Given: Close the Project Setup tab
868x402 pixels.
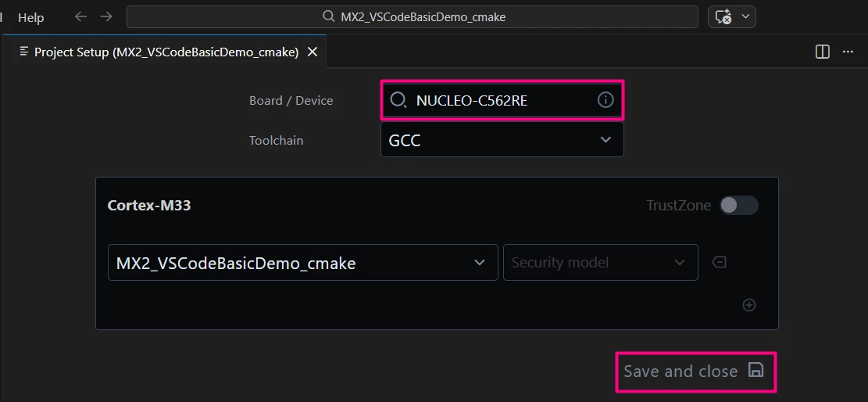Looking at the screenshot, I should pos(313,52).
